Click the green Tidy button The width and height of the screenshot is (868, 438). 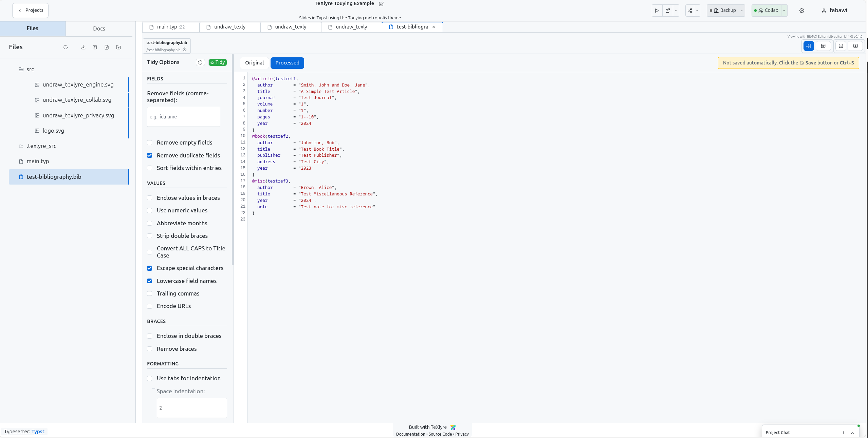pos(218,62)
